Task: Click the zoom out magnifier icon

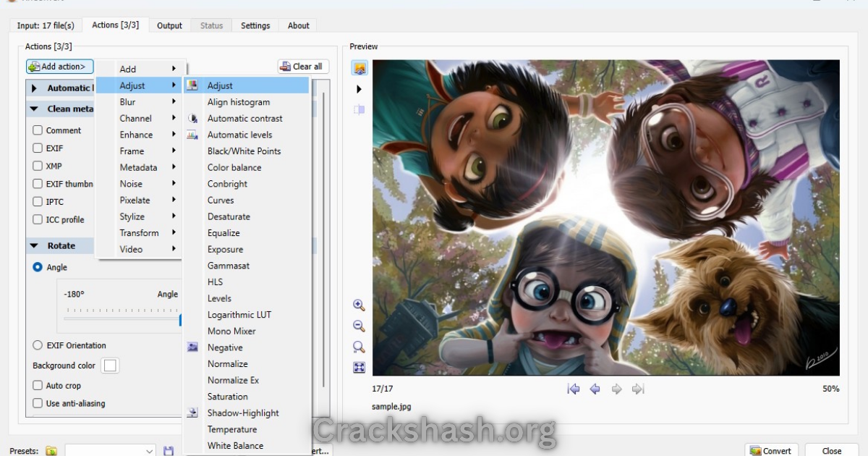Action: click(x=359, y=326)
